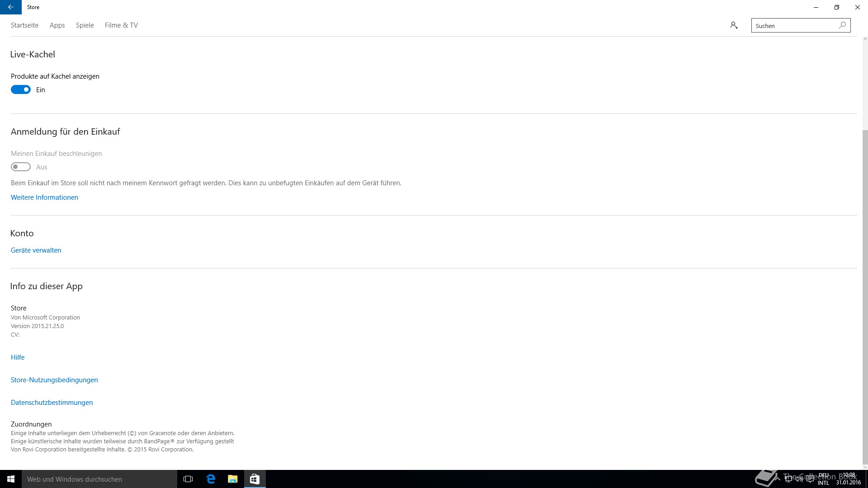
Task: Open the Action Center notifications icon
Action: pos(810,479)
